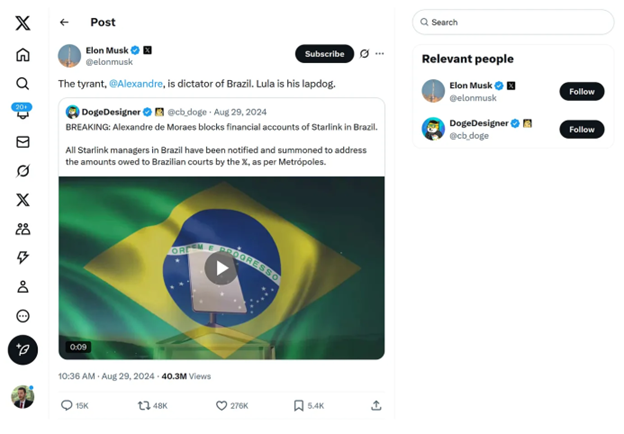This screenshot has height=434, width=624.
Task: Click the compose Post feather button
Action: coord(22,349)
